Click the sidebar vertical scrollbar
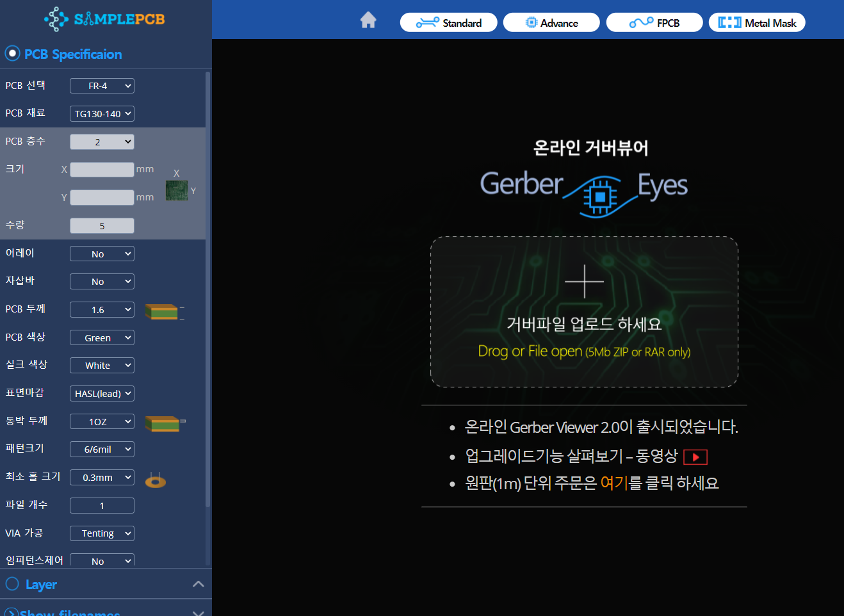Viewport: 844px width, 616px height. (208, 289)
